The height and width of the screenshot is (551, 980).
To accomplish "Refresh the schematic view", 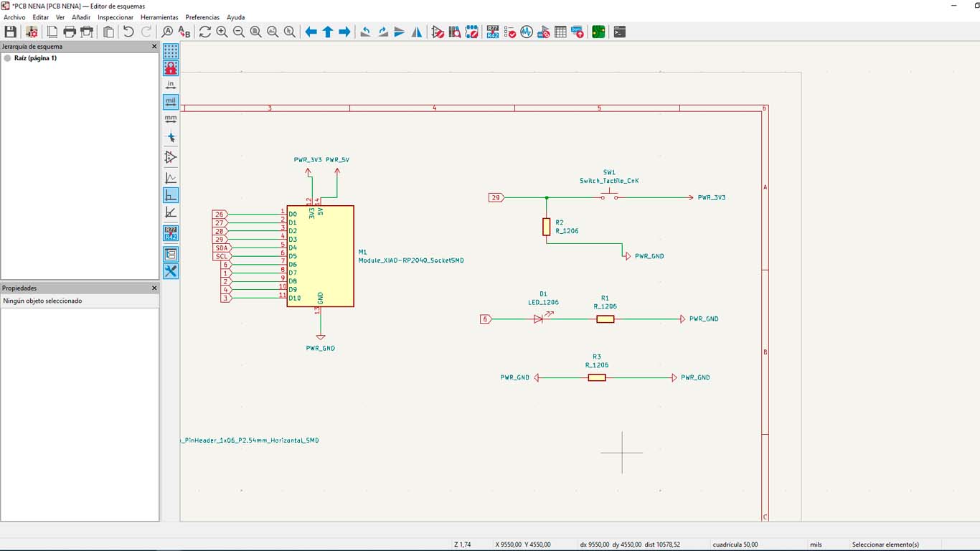I will pos(205,32).
